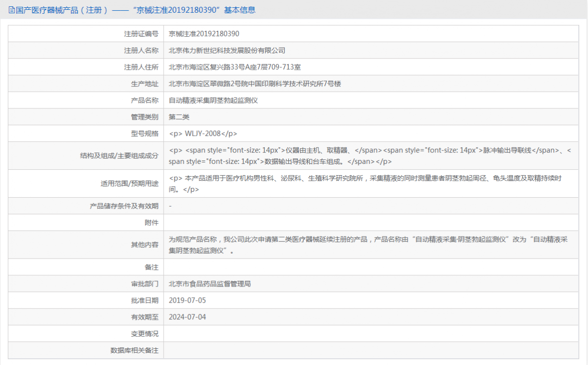Select the 生产地址 label

pyautogui.click(x=145, y=84)
